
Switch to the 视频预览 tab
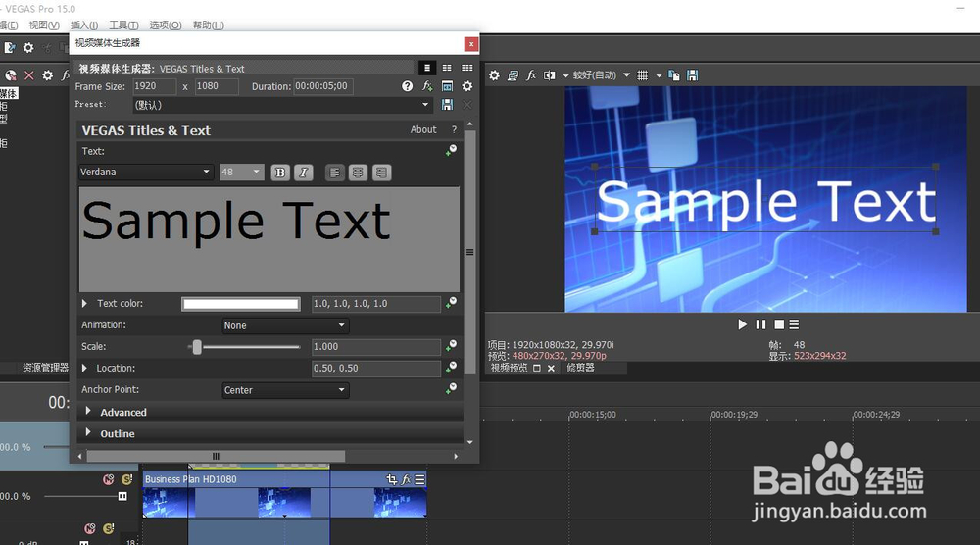point(509,368)
